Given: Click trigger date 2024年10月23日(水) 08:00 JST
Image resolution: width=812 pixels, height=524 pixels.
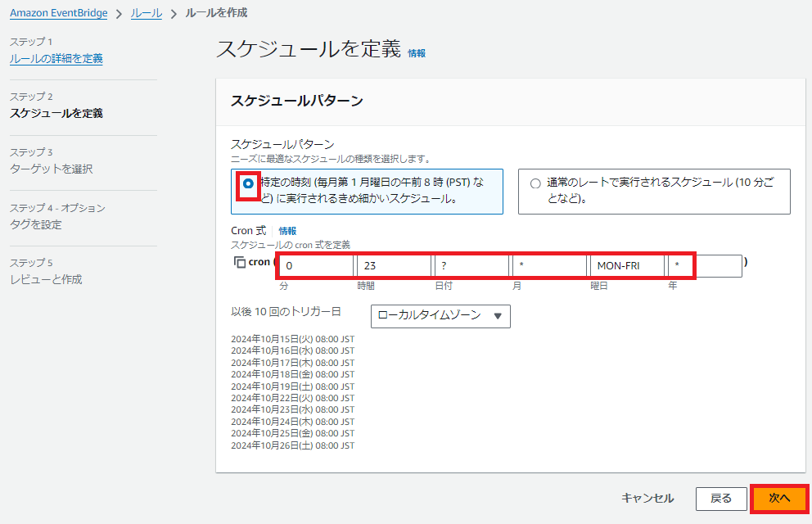Looking at the screenshot, I should coord(292,409).
